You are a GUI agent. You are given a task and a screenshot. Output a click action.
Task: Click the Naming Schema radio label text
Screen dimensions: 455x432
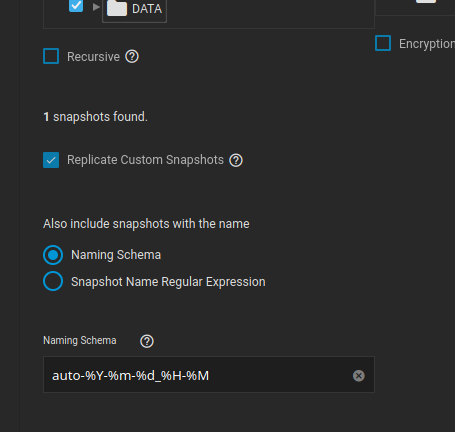pos(116,255)
